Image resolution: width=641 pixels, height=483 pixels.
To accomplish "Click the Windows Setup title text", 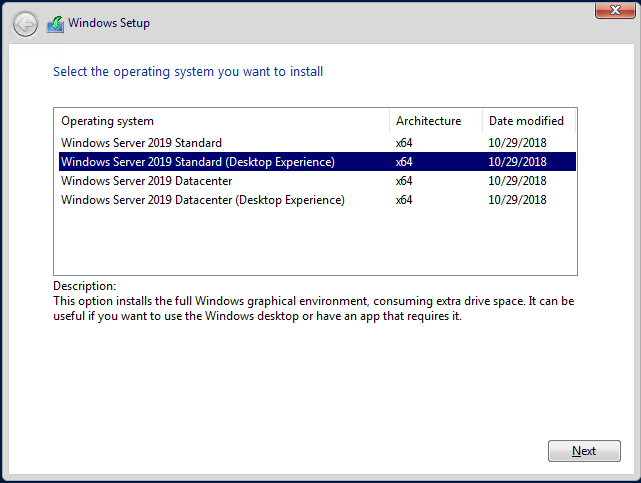I will pos(109,23).
